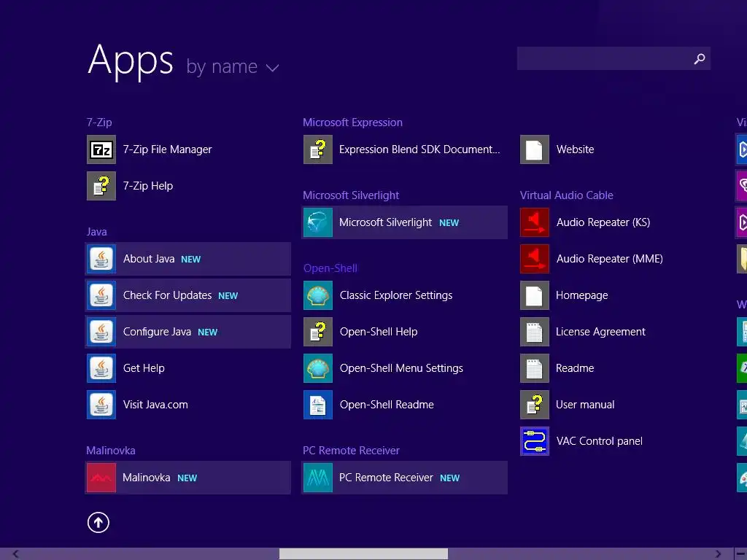
Task: Select the 7-Zip group header
Action: coord(99,122)
